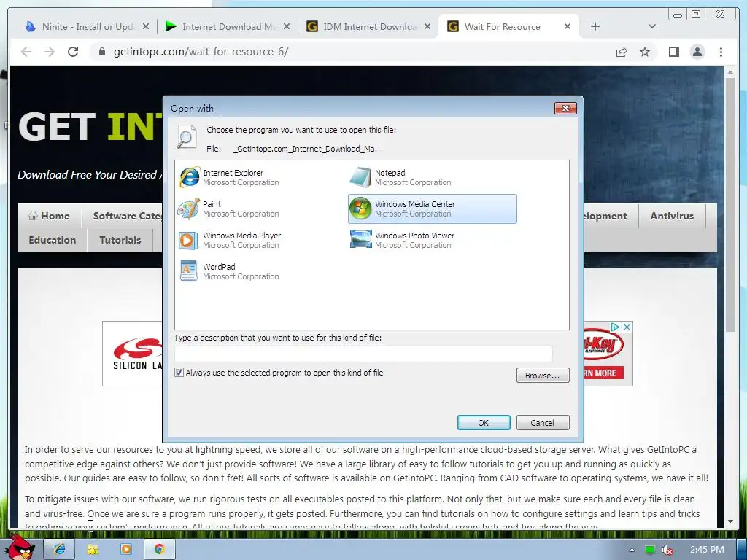Open a new browser tab
Image resolution: width=747 pixels, height=560 pixels.
click(x=595, y=27)
